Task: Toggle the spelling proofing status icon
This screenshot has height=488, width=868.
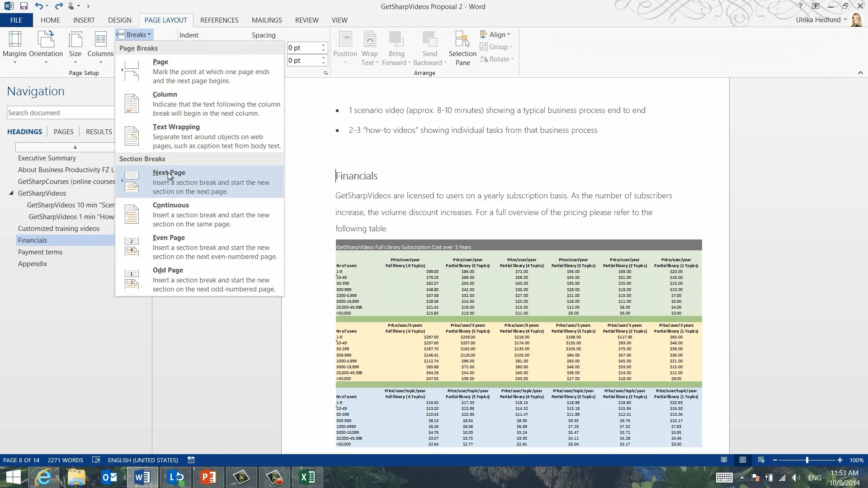Action: pyautogui.click(x=96, y=460)
